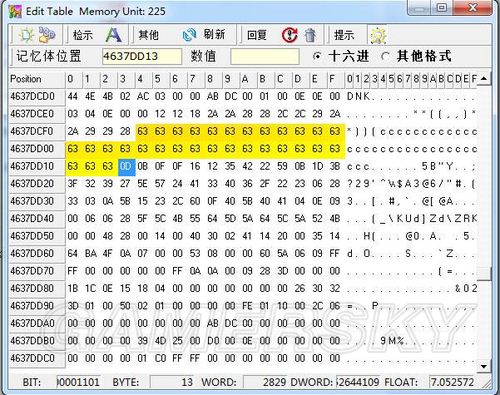
Task: Click row header 4637DD50
Action: [x=37, y=236]
